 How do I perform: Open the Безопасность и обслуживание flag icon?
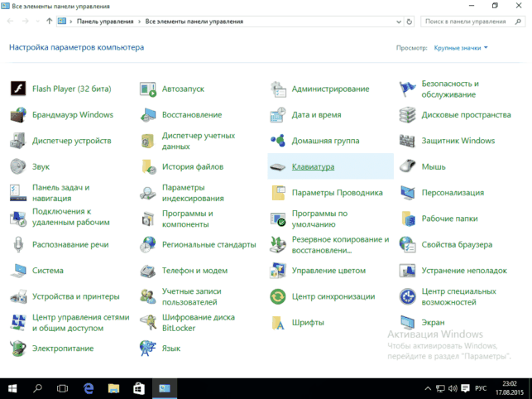pos(408,89)
